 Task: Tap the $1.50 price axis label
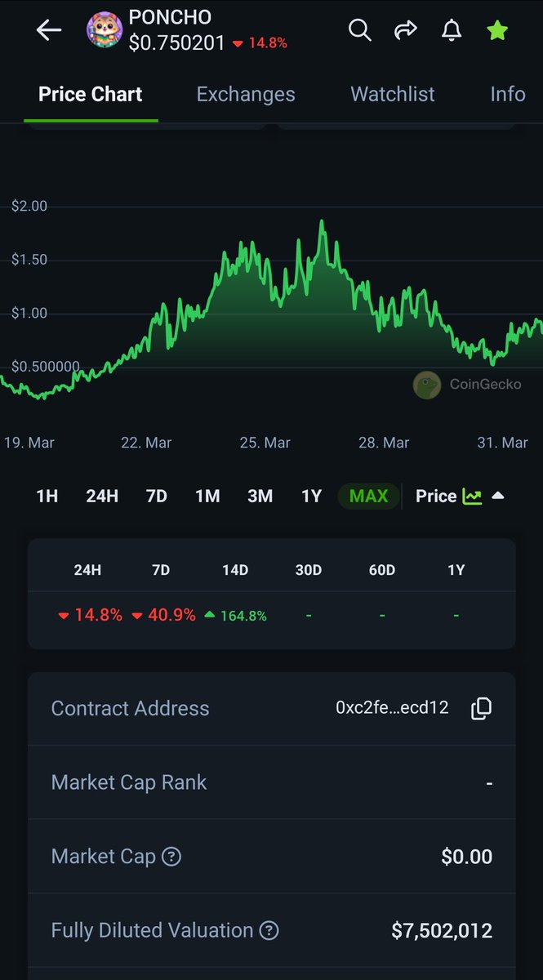point(29,260)
